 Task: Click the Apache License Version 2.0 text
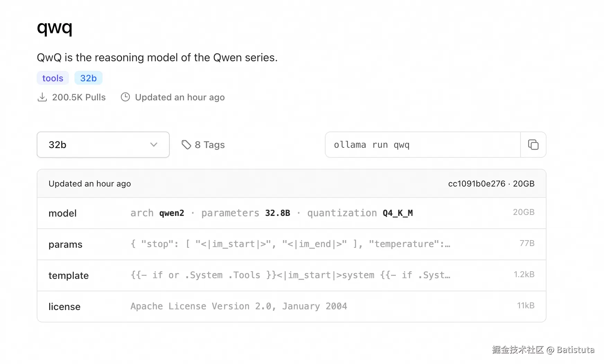(x=239, y=306)
